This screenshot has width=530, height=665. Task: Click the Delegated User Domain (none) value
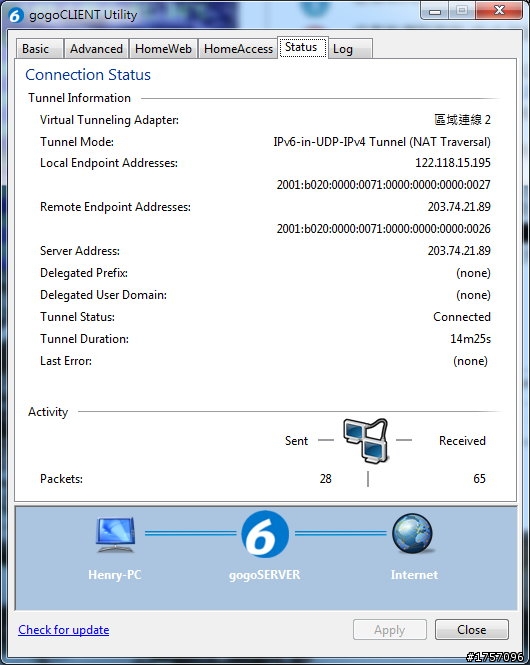tap(473, 295)
